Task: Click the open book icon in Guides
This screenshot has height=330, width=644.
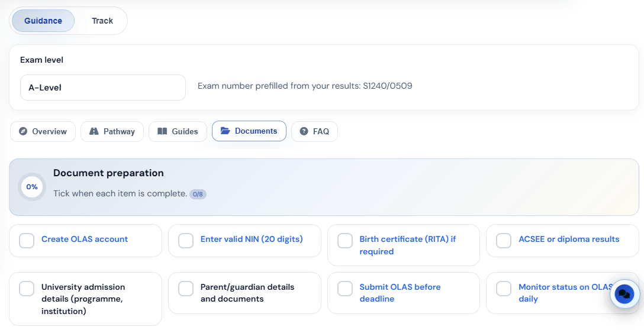Action: 162,131
